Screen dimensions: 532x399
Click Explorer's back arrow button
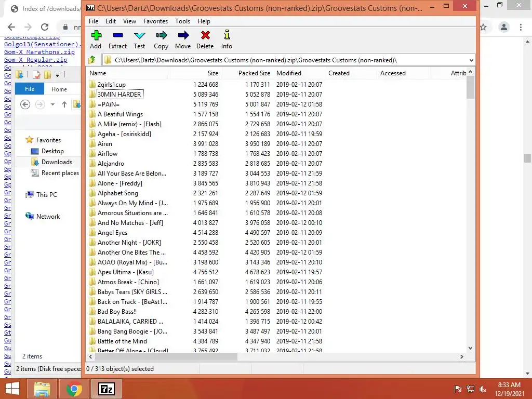click(25, 104)
